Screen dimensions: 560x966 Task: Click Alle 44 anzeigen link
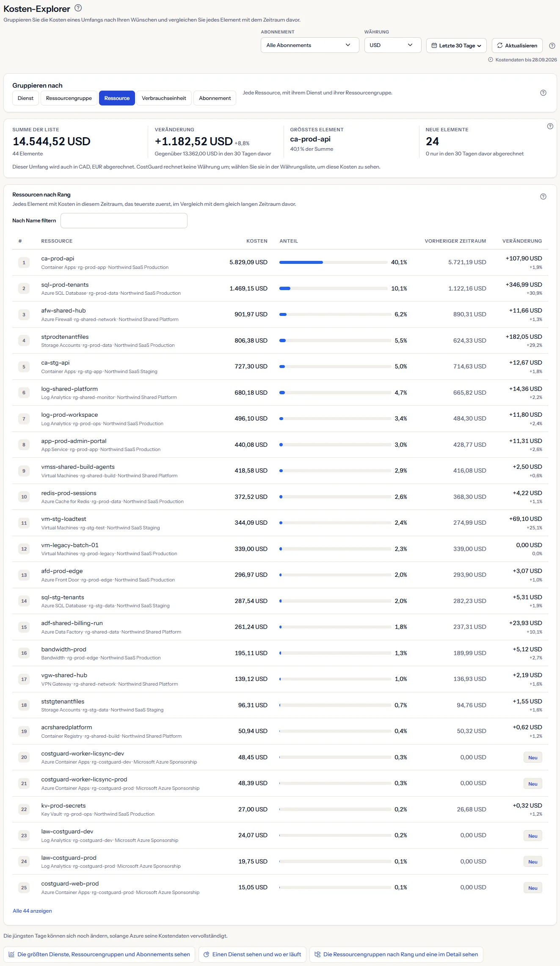(x=32, y=911)
